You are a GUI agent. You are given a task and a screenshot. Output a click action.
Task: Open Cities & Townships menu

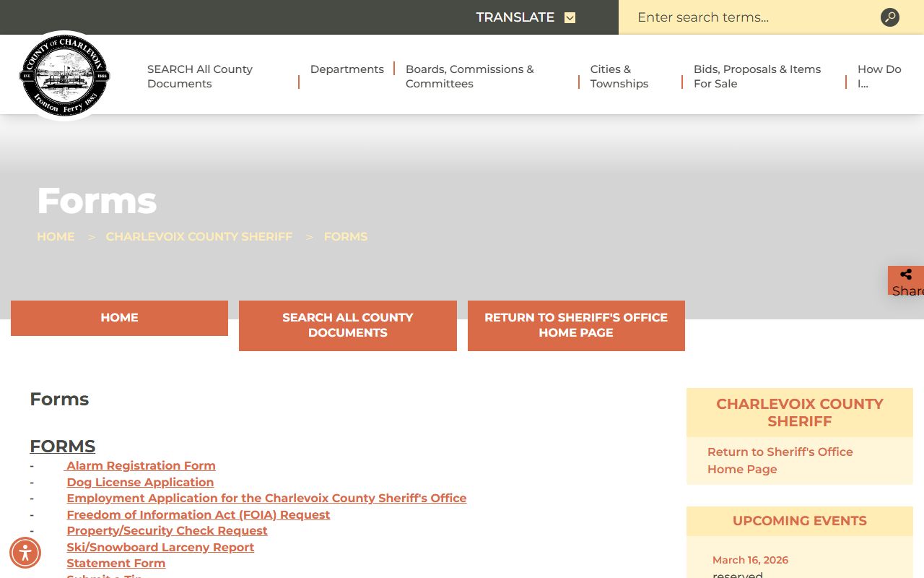tap(619, 76)
